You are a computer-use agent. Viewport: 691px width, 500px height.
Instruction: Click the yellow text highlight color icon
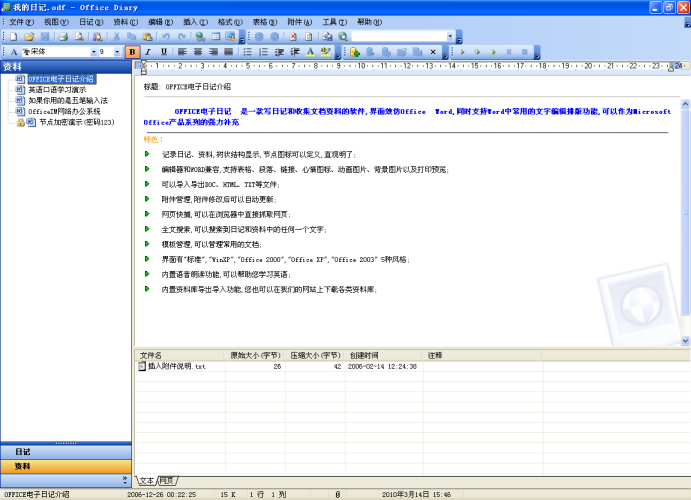click(x=326, y=52)
